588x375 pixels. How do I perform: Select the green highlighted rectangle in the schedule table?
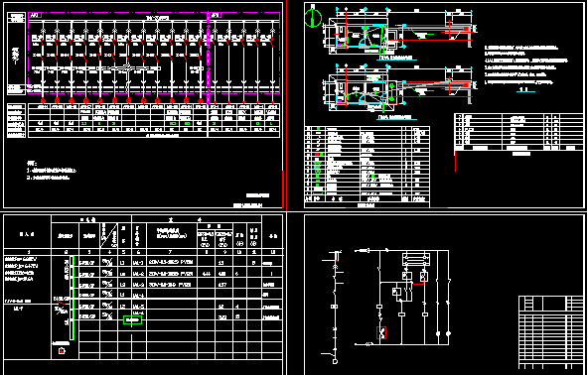click(x=132, y=319)
